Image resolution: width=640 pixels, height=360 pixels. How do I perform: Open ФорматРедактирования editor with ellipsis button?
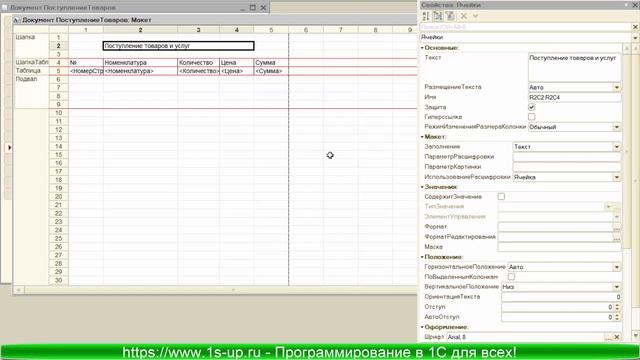[x=617, y=237]
